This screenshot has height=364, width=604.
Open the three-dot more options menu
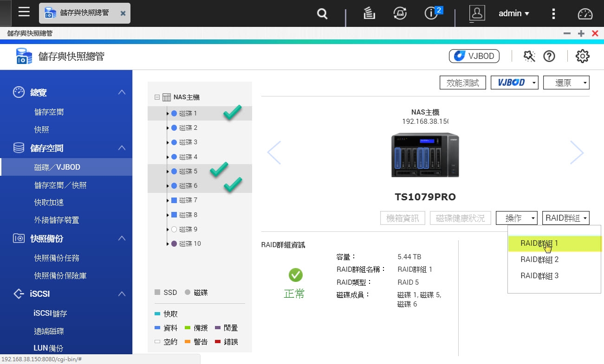(553, 14)
